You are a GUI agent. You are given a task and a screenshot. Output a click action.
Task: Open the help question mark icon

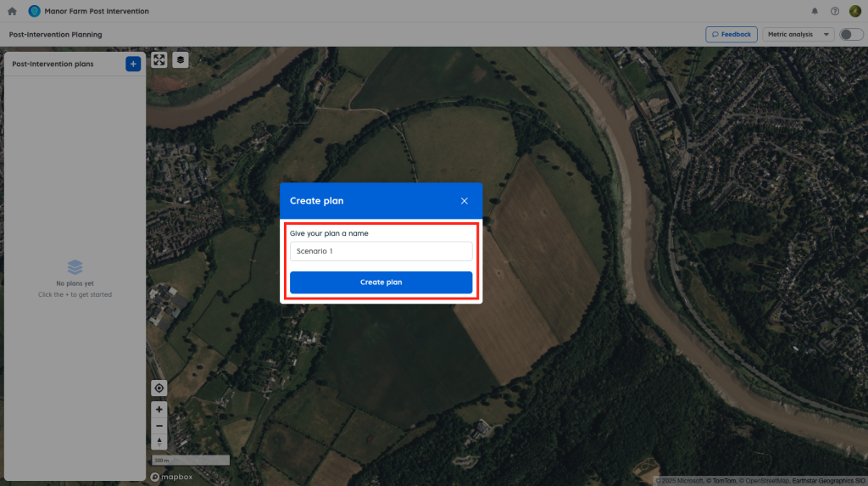tap(835, 11)
